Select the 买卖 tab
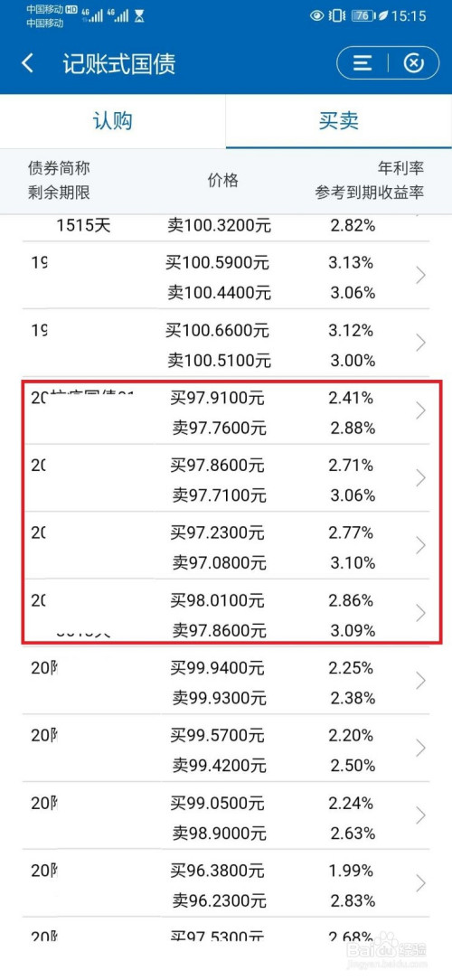 coord(339,120)
